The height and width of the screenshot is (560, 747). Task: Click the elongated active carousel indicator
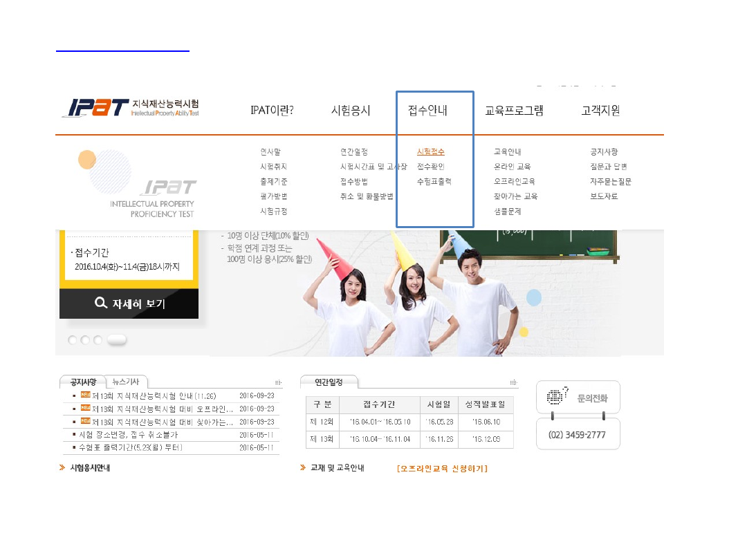coord(116,339)
